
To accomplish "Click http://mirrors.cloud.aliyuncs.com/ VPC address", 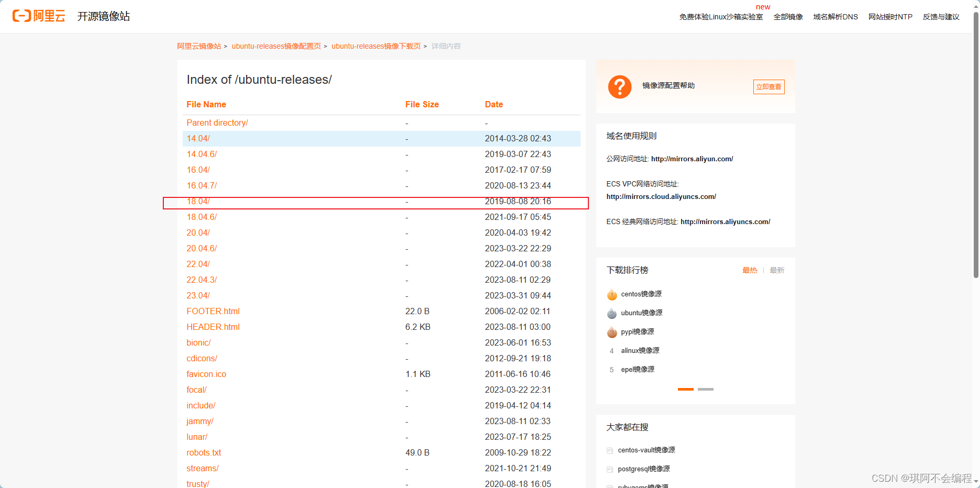I will pos(661,197).
